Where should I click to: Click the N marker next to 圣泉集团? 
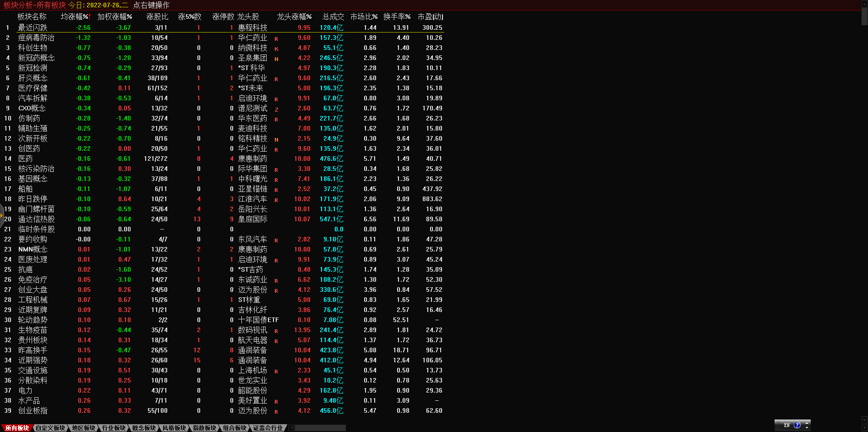[x=276, y=59]
